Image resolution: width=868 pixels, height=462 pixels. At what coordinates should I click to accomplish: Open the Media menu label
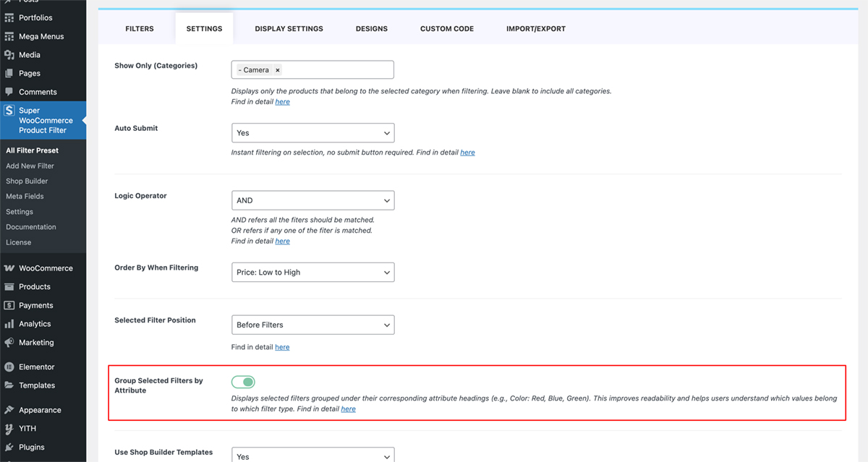point(30,55)
